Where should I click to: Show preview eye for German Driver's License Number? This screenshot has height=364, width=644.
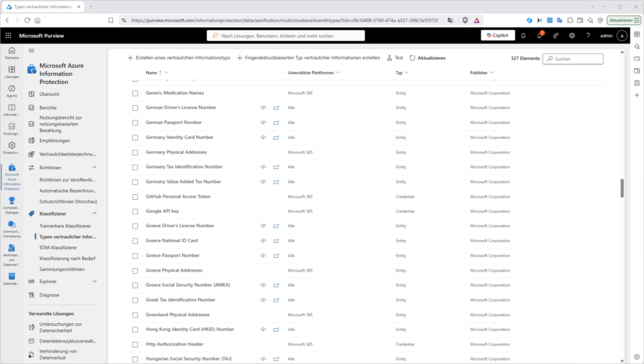tap(263, 107)
